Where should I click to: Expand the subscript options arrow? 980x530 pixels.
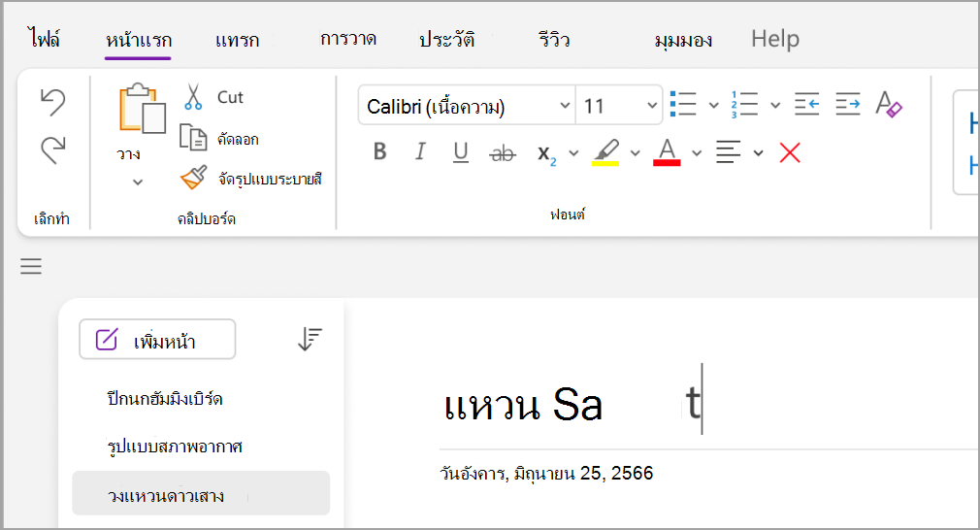click(x=573, y=153)
